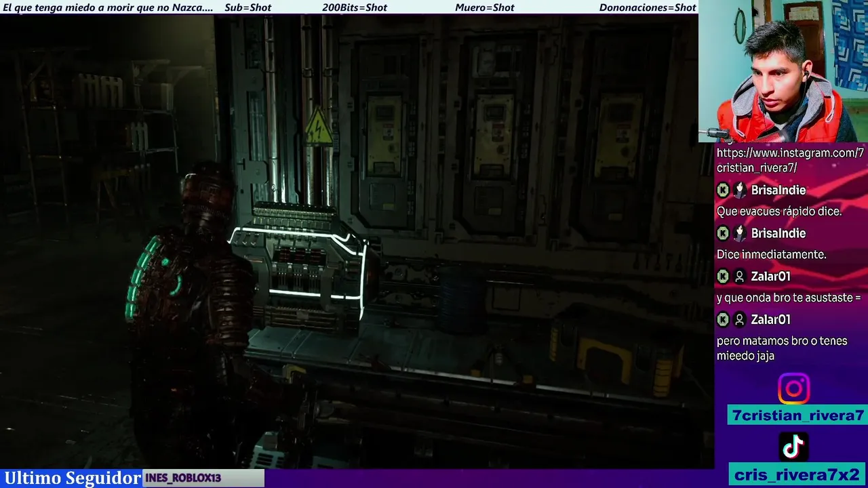The width and height of the screenshot is (868, 488).
Task: Click BrisaIndie username above 'Dice inmediatamente.'
Action: [x=778, y=233]
